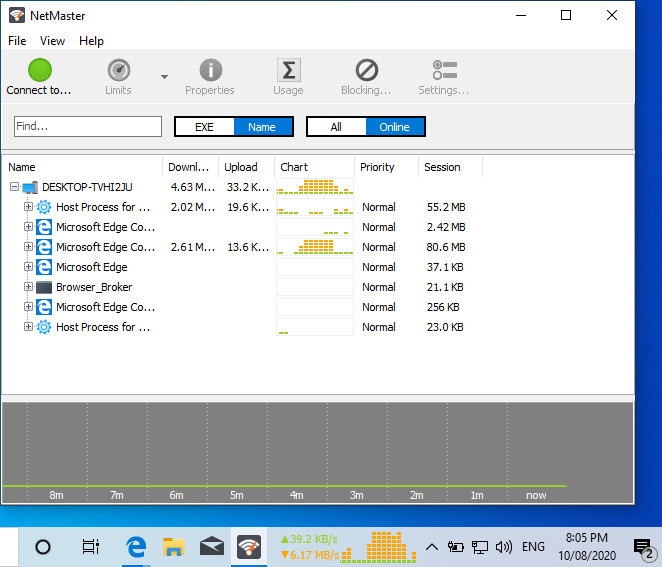Click the Chart column header
The height and width of the screenshot is (567, 662).
click(x=315, y=167)
